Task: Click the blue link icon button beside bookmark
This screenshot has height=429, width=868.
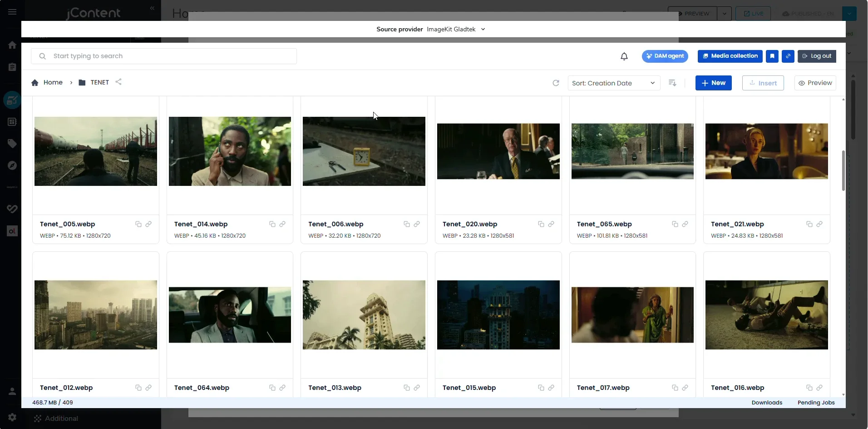Action: point(788,56)
